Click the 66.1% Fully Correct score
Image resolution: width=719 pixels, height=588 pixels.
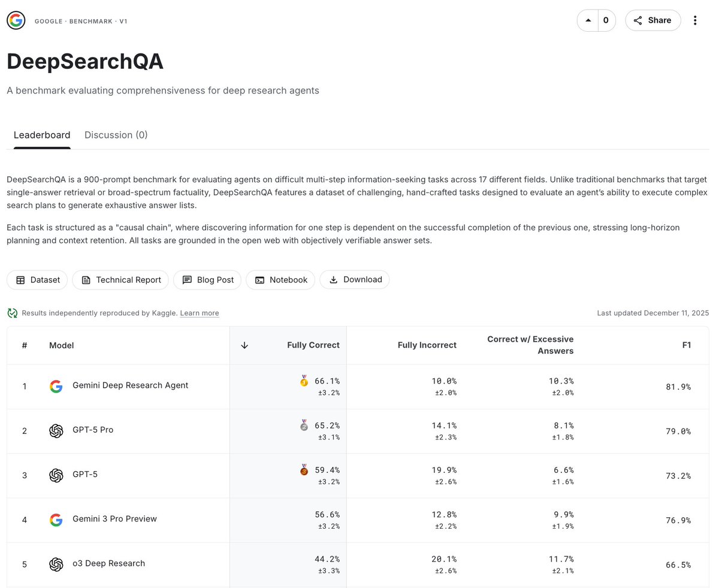(327, 381)
